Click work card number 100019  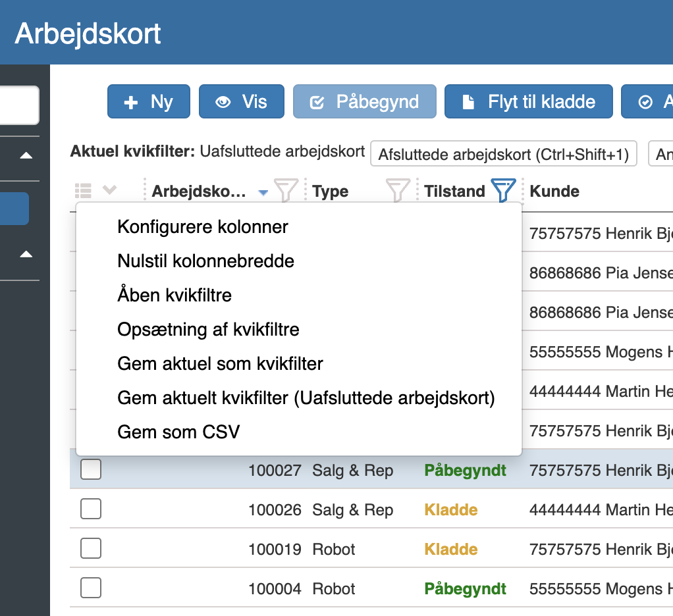pos(275,550)
